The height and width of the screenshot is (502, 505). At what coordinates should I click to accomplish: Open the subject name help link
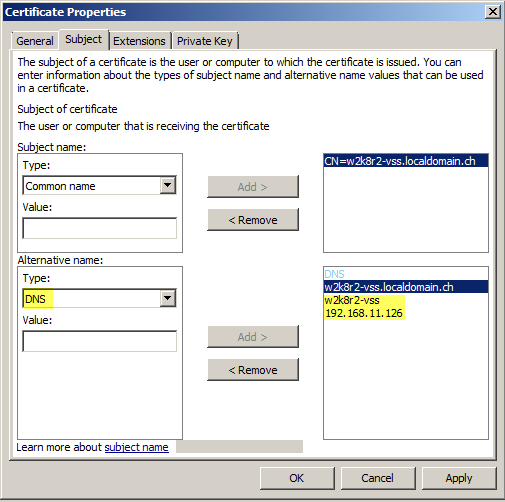coord(136,447)
